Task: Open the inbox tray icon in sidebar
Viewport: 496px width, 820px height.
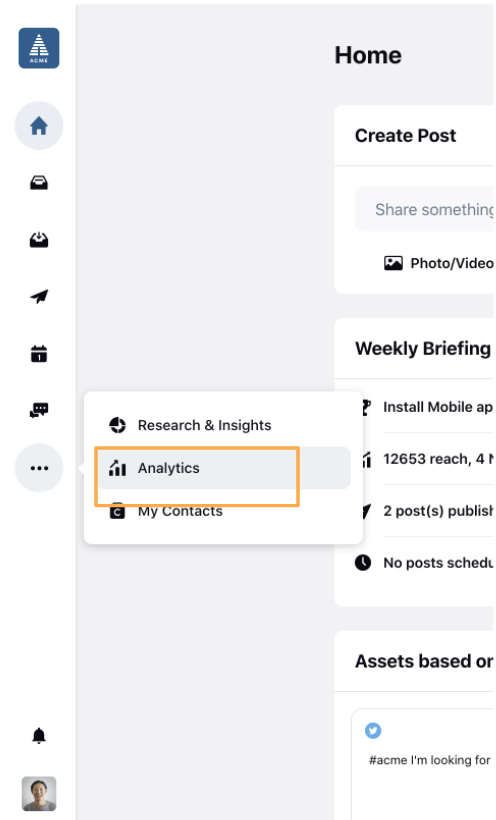Action: pyautogui.click(x=39, y=183)
